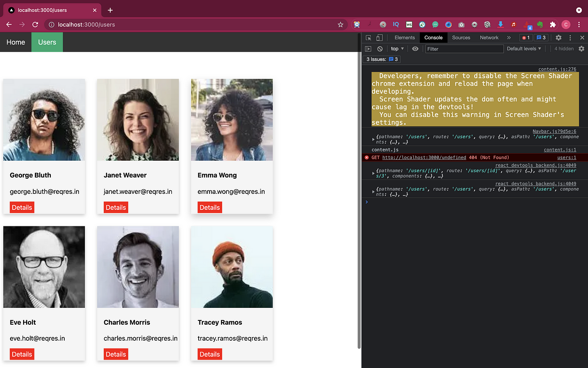588x368 pixels.
Task: Switch to the Network tab
Action: pyautogui.click(x=489, y=37)
